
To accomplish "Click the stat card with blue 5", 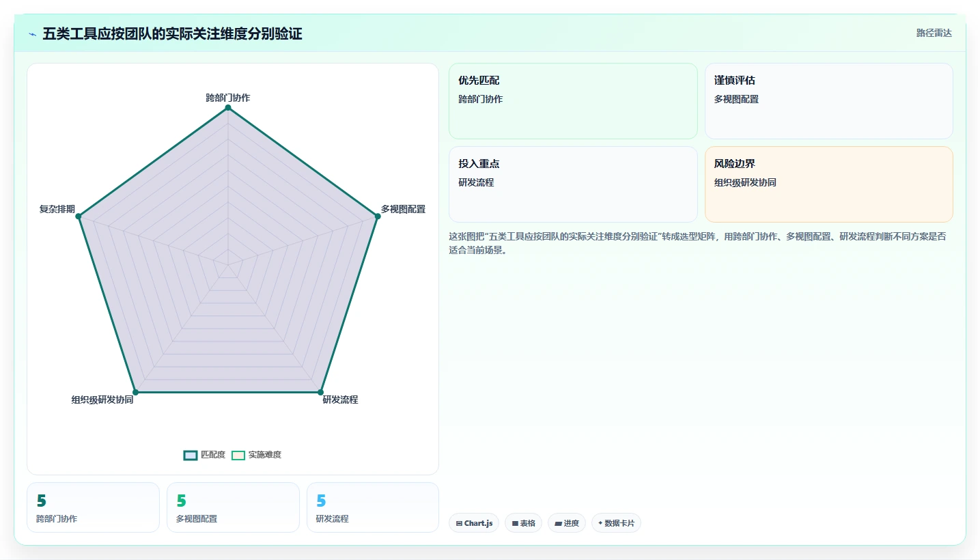I will pos(373,507).
